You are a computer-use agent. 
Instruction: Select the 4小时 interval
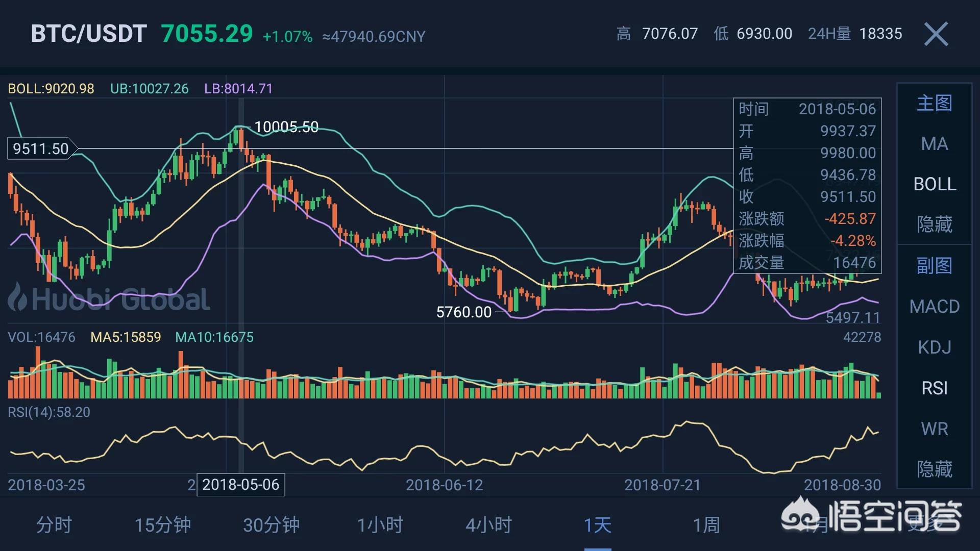489,525
